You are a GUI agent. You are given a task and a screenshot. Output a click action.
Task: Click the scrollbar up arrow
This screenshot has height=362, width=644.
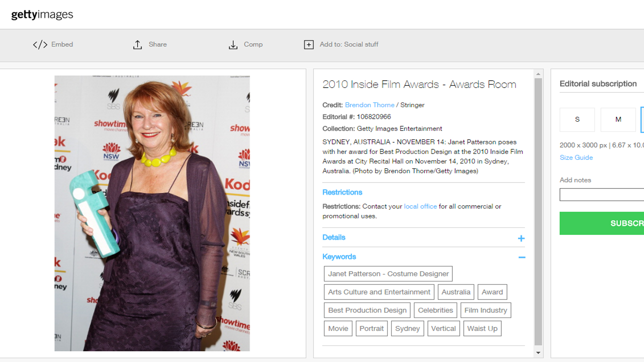click(x=538, y=74)
